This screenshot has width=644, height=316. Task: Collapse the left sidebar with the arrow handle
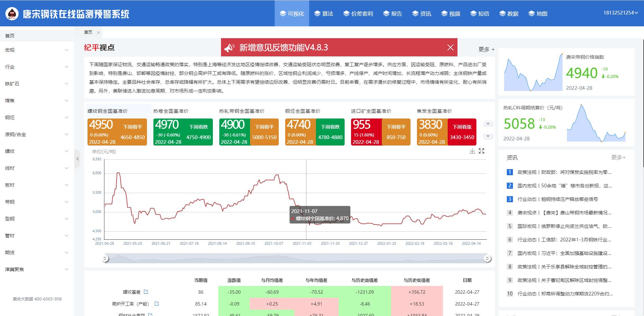point(77,159)
